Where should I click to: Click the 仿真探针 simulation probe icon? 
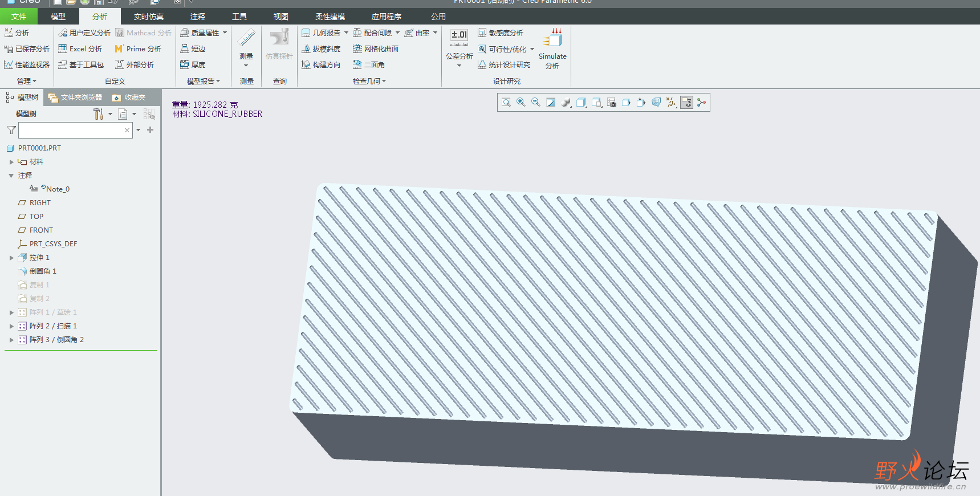[x=279, y=38]
